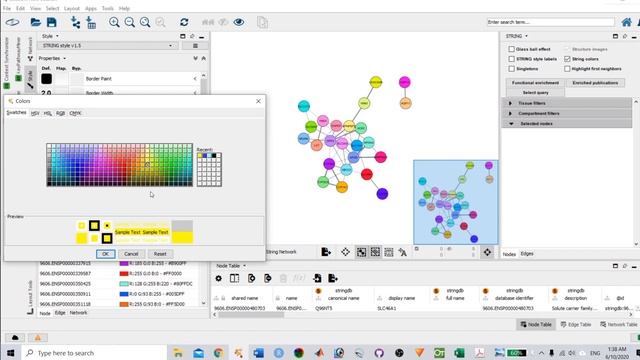The width and height of the screenshot is (640, 360).
Task: Toggle the show-selection grid icon
Action: click(361, 252)
